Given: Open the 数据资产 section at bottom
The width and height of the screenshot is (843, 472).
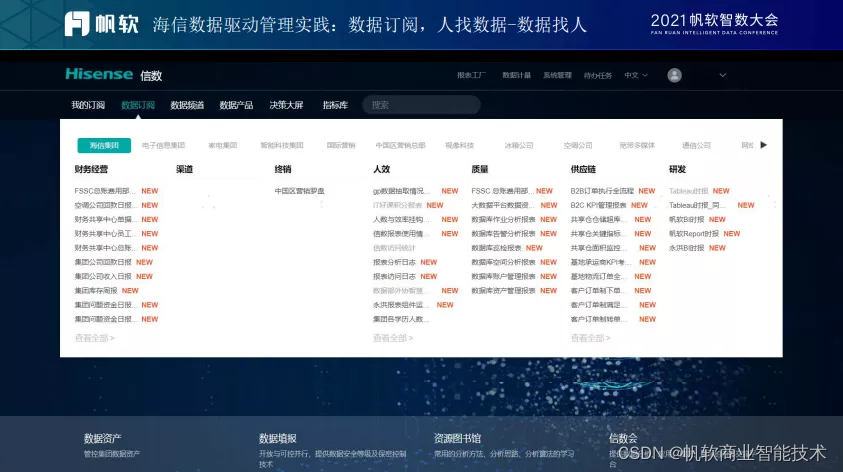Looking at the screenshot, I should [103, 438].
